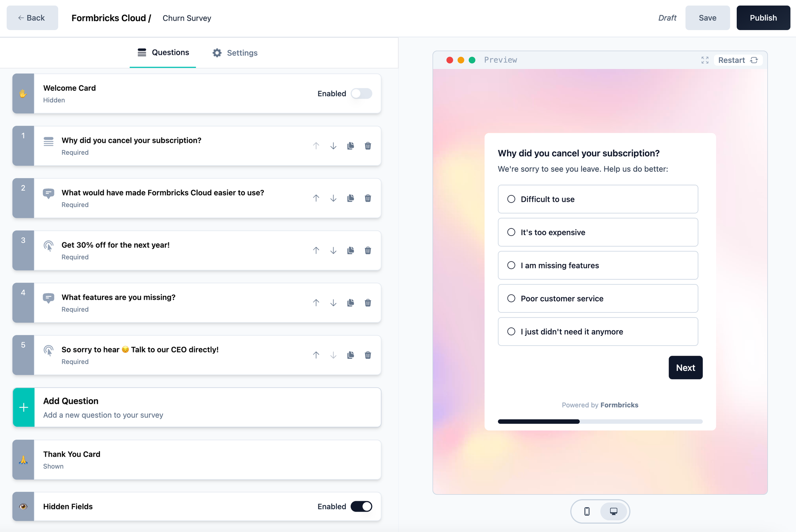Select the radio button for It's too expensive

tap(511, 232)
